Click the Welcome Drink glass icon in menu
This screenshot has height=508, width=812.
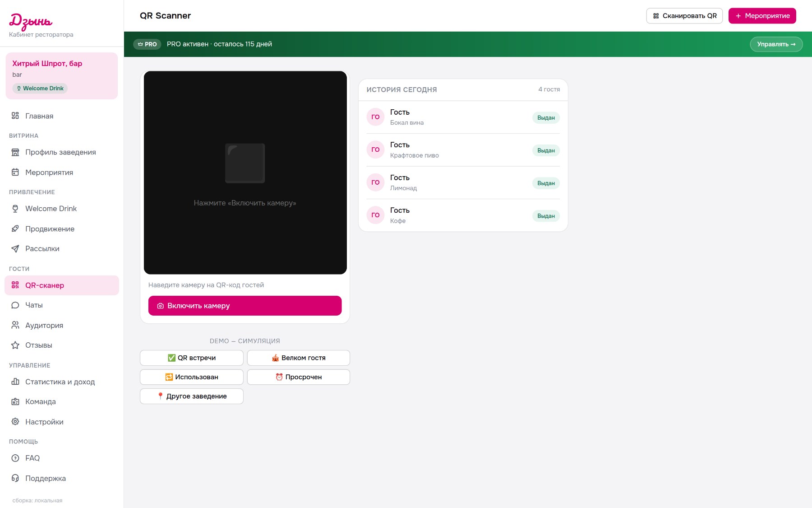(15, 209)
